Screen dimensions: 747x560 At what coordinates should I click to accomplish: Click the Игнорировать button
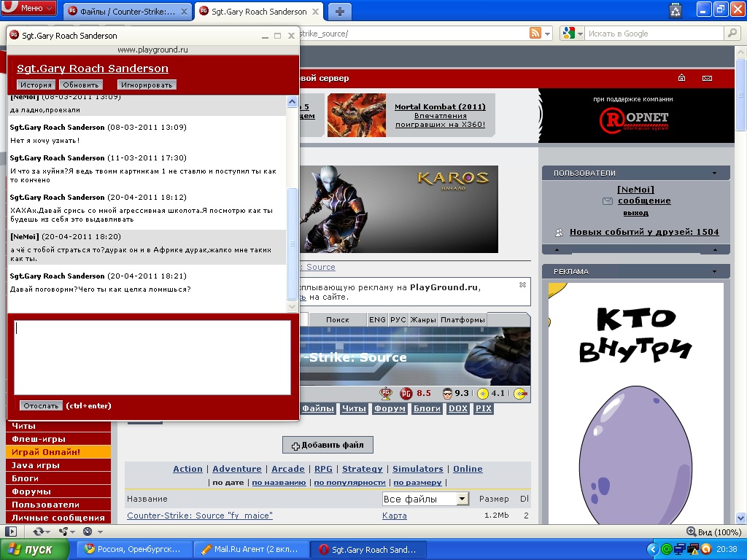pos(147,85)
